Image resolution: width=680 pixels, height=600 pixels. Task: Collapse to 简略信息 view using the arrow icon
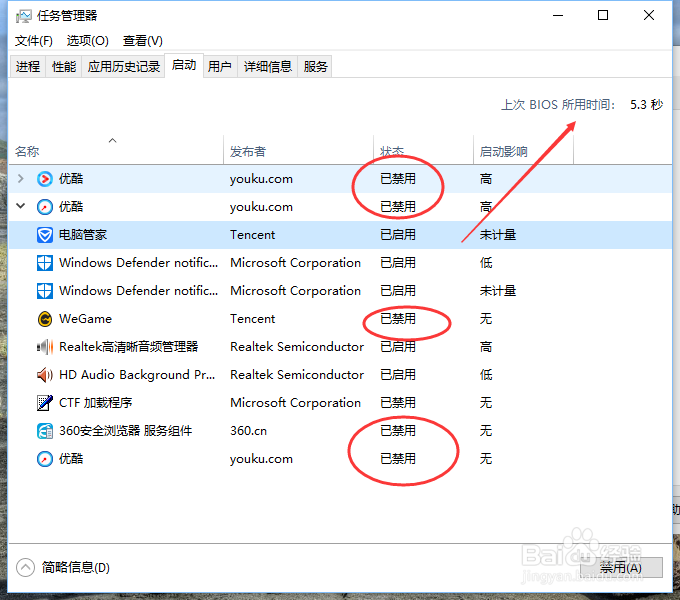(x=25, y=567)
